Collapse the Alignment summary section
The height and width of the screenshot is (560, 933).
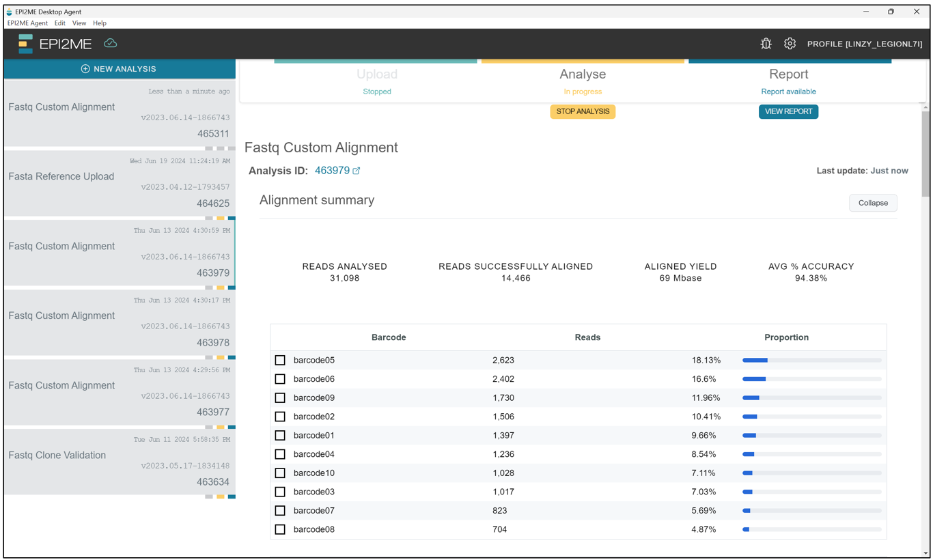873,203
